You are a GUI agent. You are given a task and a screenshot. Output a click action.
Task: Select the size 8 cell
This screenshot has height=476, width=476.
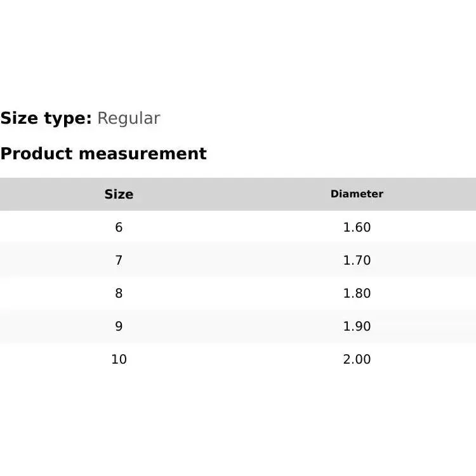click(119, 293)
